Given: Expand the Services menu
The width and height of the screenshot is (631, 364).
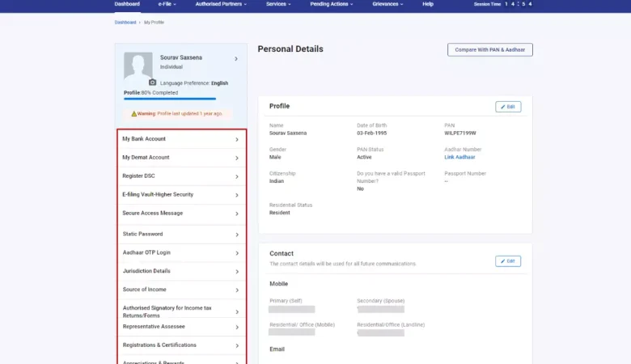Looking at the screenshot, I should [278, 4].
